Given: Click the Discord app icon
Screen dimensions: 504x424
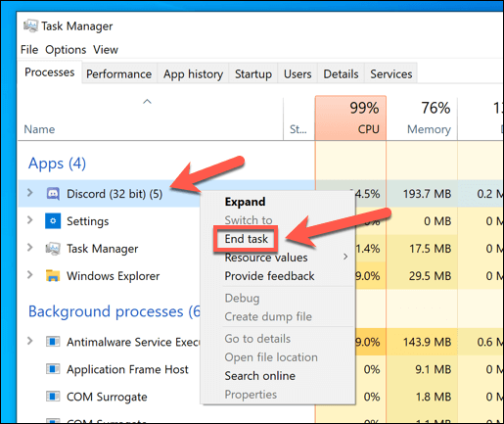Looking at the screenshot, I should pos(53,194).
